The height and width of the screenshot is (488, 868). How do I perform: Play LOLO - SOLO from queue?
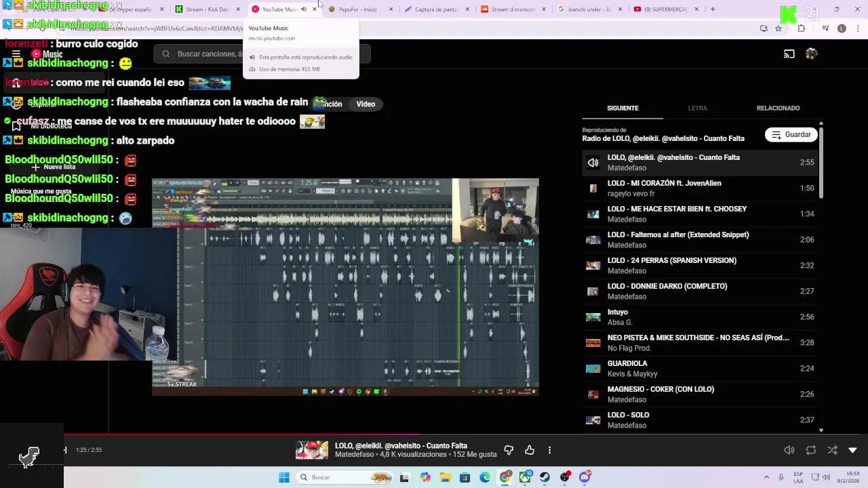[700, 420]
